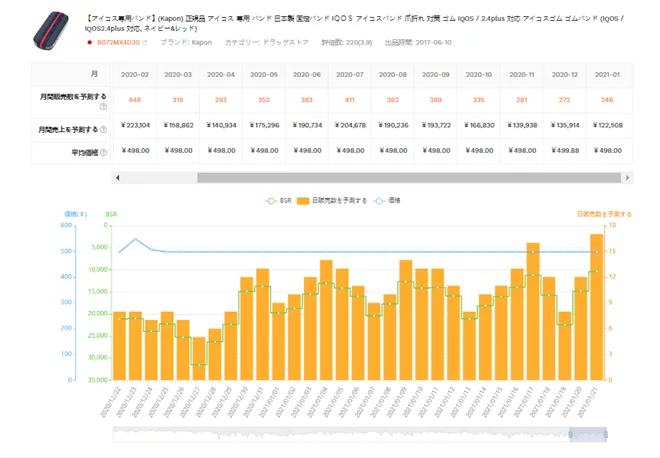Screen dimensions: 660x458
Task: Click the Kapon brand name
Action: (x=196, y=42)
